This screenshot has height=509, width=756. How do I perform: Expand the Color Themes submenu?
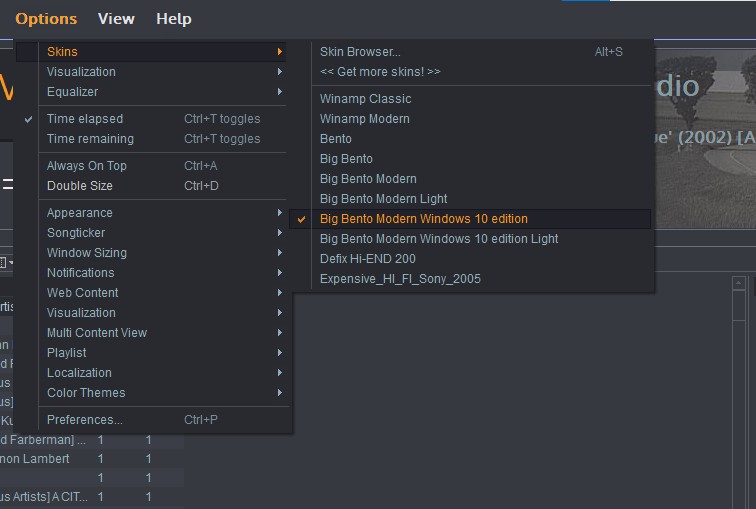[x=151, y=393]
